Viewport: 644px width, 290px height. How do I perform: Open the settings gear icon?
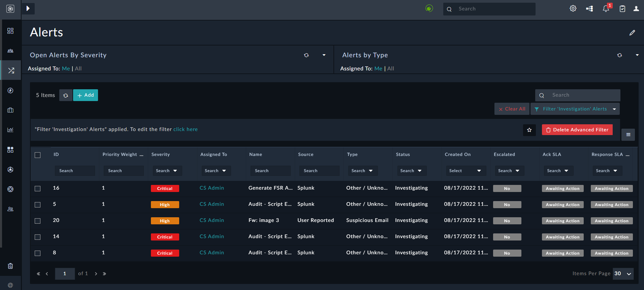point(573,9)
